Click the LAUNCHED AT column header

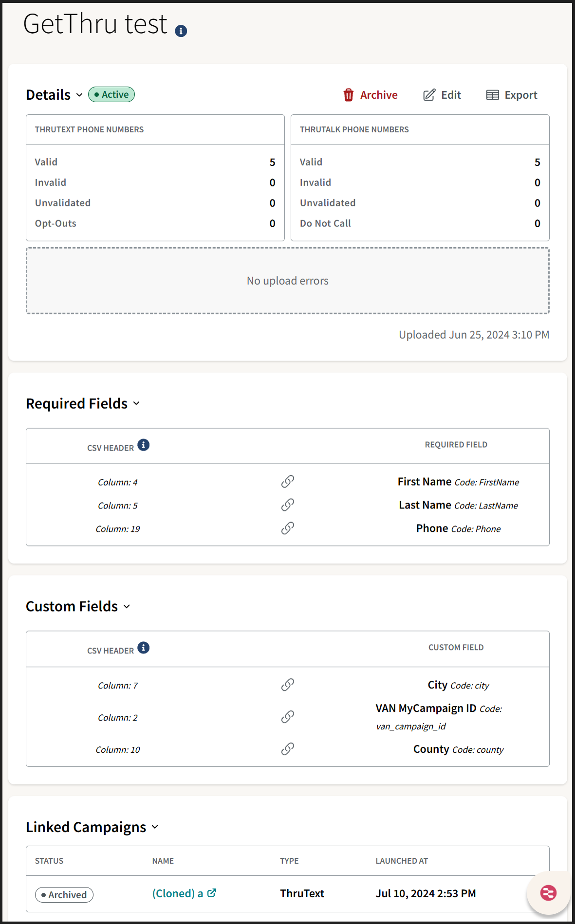coord(402,861)
